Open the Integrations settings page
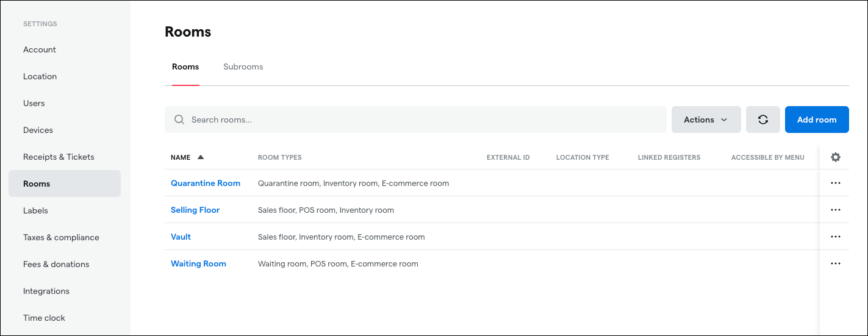This screenshot has height=336, width=868. (46, 291)
